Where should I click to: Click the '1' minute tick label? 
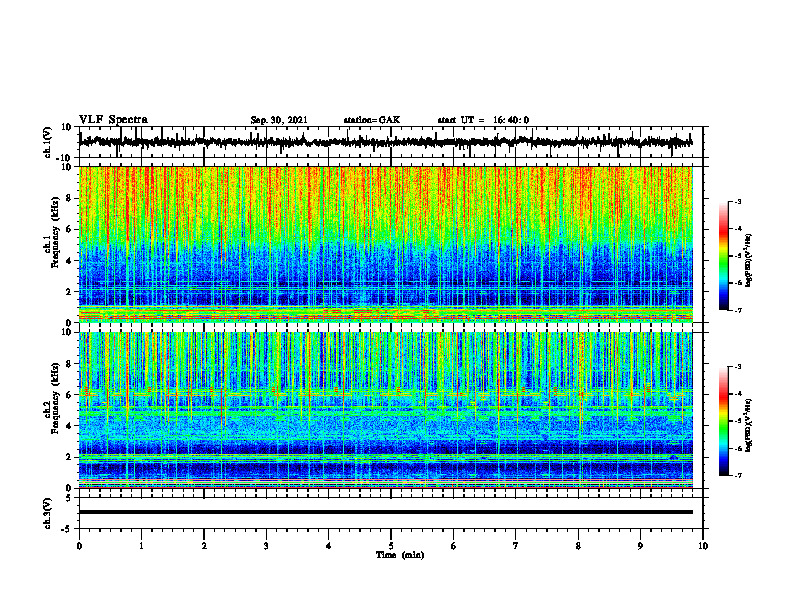(141, 546)
